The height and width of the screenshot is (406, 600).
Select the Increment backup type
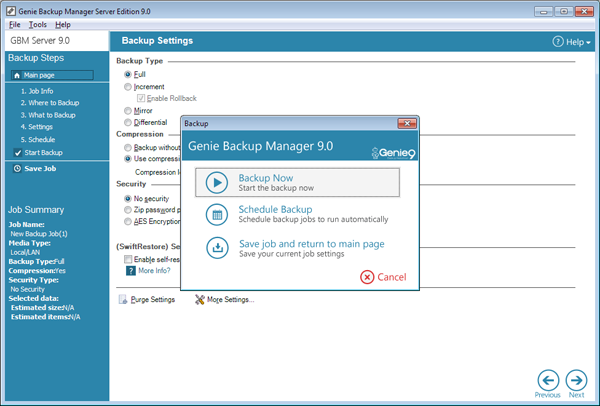128,87
